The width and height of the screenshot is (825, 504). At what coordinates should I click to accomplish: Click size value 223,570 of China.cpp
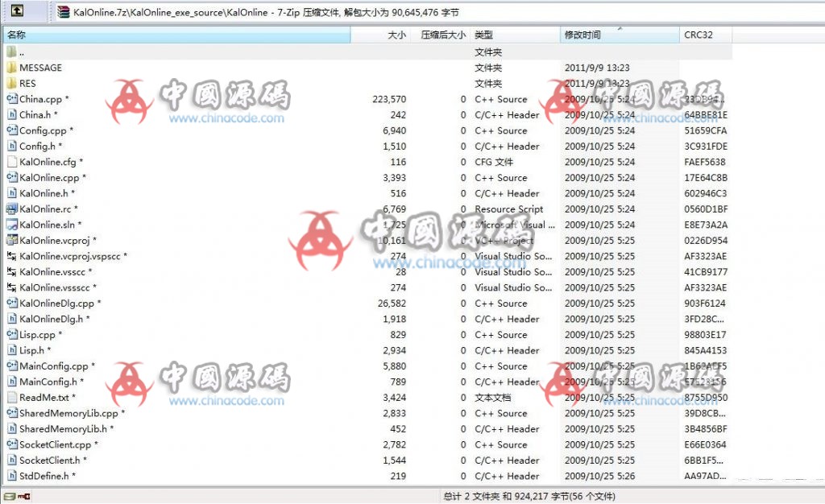[x=389, y=99]
